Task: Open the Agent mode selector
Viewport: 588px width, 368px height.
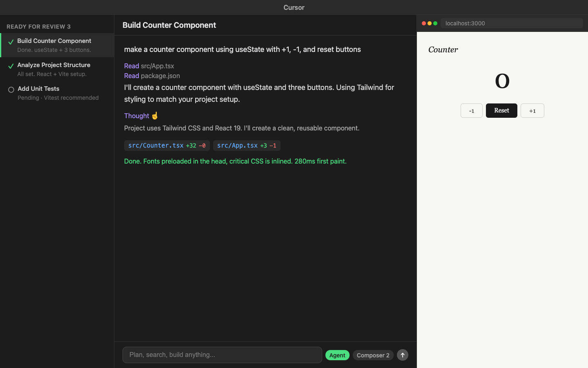Action: pos(337,355)
